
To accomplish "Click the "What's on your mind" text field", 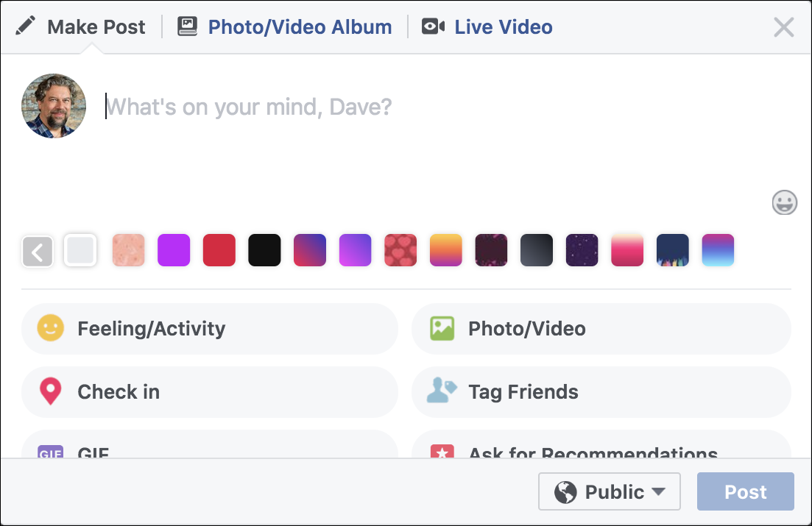I will pos(368,108).
